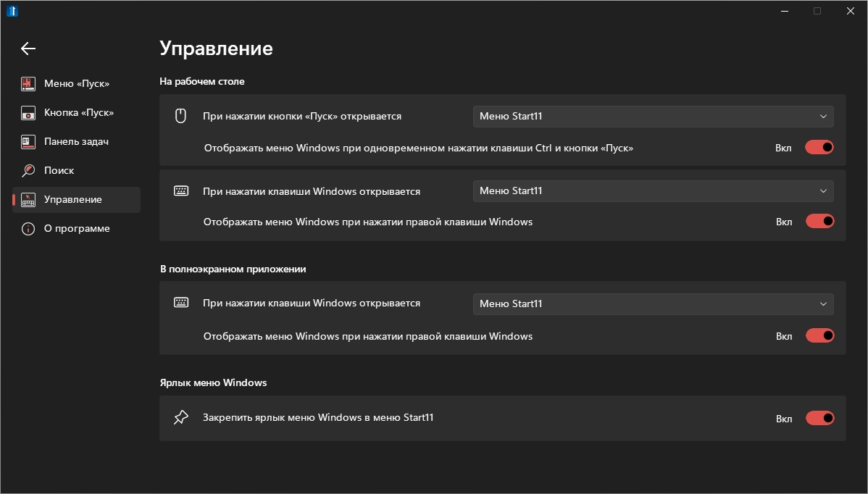Select the Поиск settings section
Screen dimensions: 868x494
tap(59, 171)
